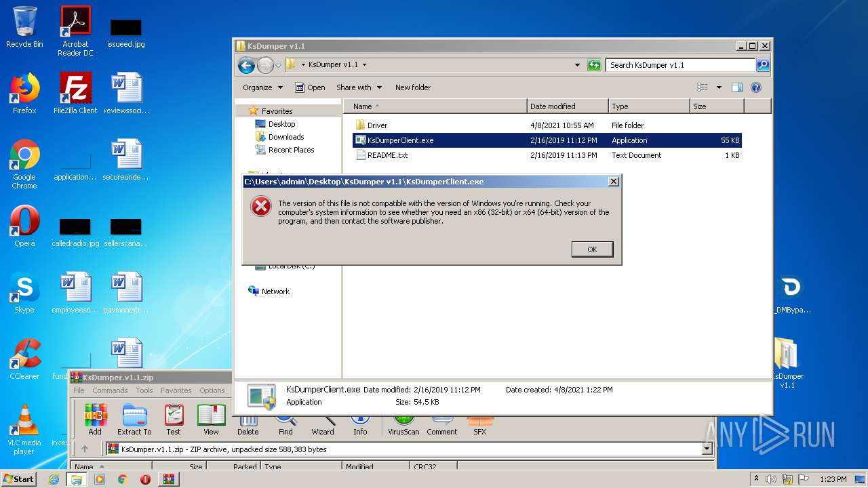This screenshot has width=868, height=488.
Task: Open Explorer help icon
Action: click(x=756, y=87)
